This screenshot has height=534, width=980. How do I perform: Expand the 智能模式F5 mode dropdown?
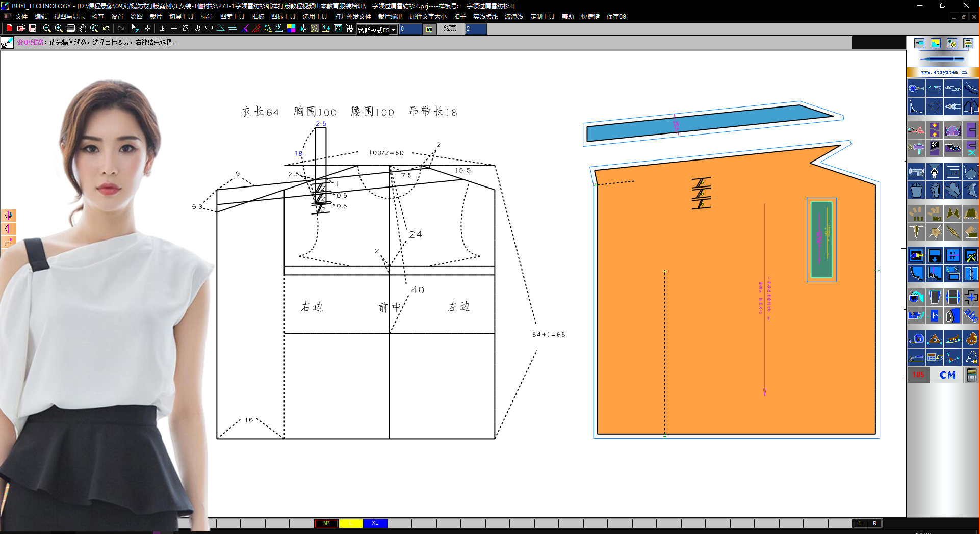click(x=393, y=30)
